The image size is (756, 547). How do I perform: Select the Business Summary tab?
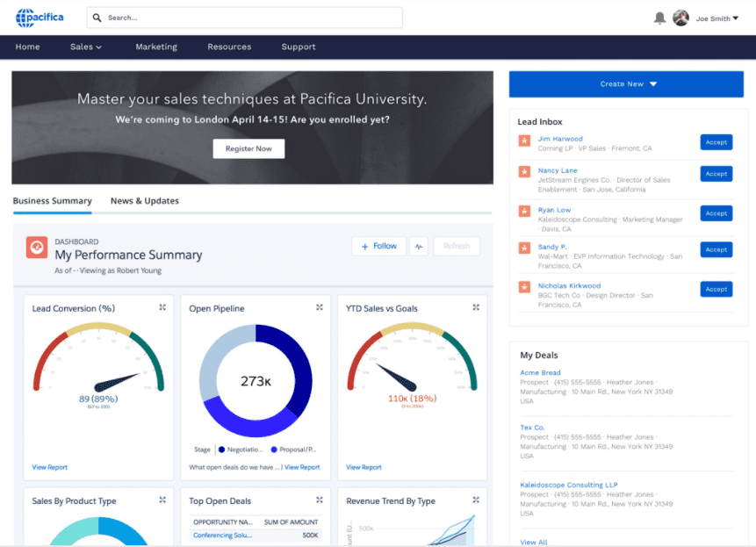[x=52, y=201]
